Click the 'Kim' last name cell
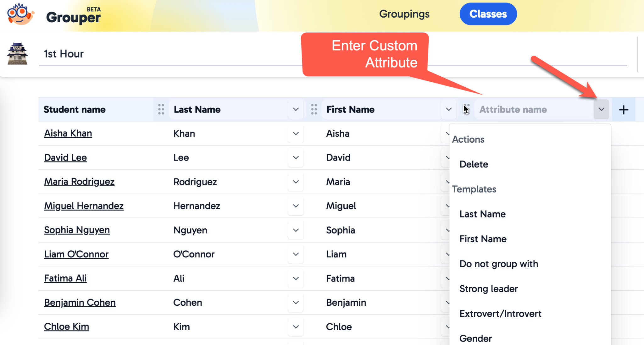Viewport: 644px width, 345px height. (x=181, y=327)
